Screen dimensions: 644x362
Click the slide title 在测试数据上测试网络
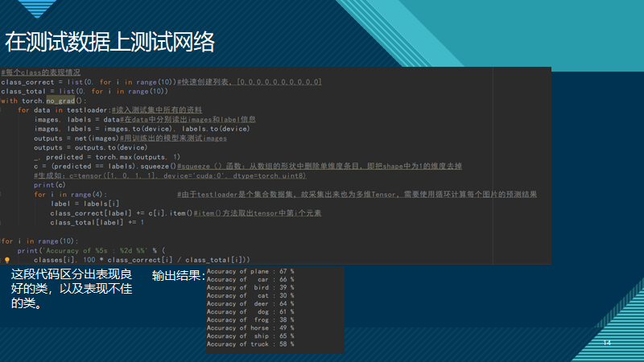pyautogui.click(x=109, y=42)
